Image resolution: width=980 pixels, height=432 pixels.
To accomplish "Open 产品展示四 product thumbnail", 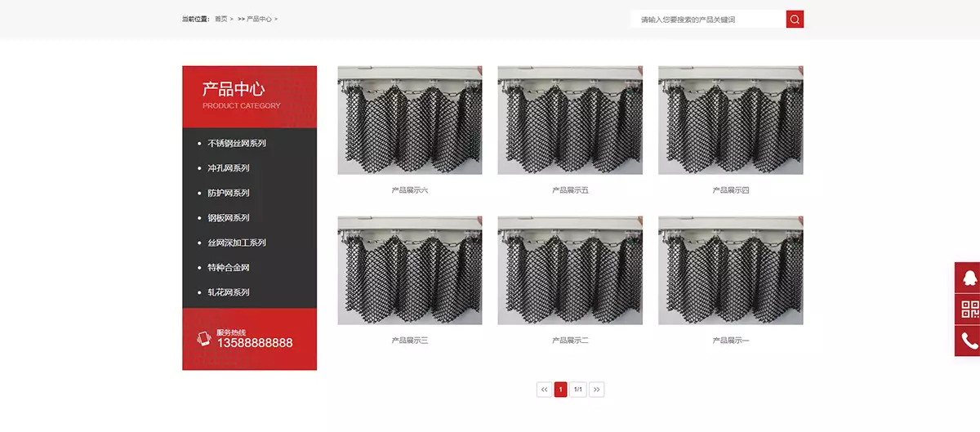I will tap(730, 120).
